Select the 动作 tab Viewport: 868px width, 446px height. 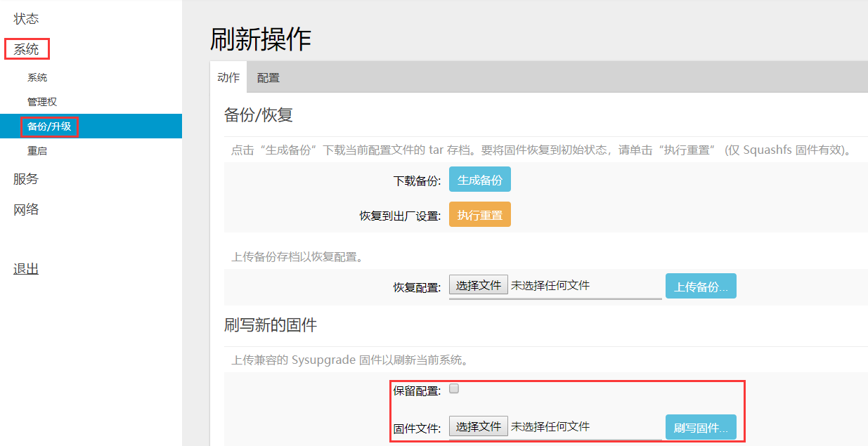click(x=228, y=79)
